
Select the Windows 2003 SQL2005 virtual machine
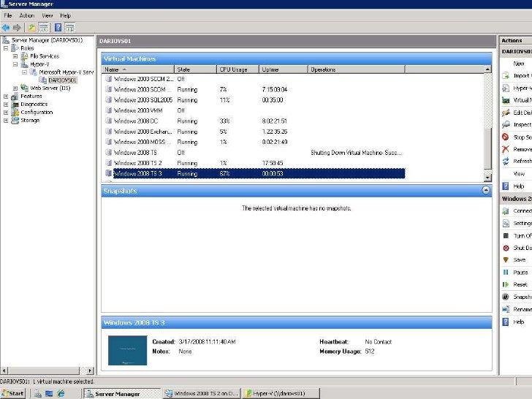pos(253,100)
